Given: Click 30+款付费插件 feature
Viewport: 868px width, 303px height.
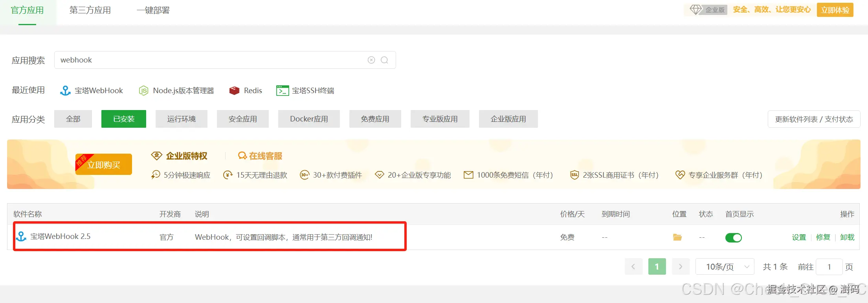Looking at the screenshot, I should 331,175.
